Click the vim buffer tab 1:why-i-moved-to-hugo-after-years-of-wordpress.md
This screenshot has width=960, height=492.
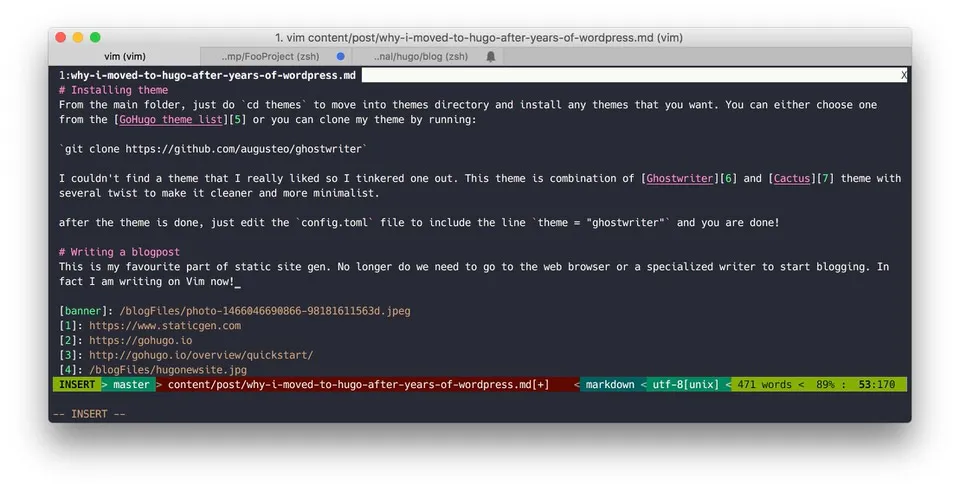(207, 75)
